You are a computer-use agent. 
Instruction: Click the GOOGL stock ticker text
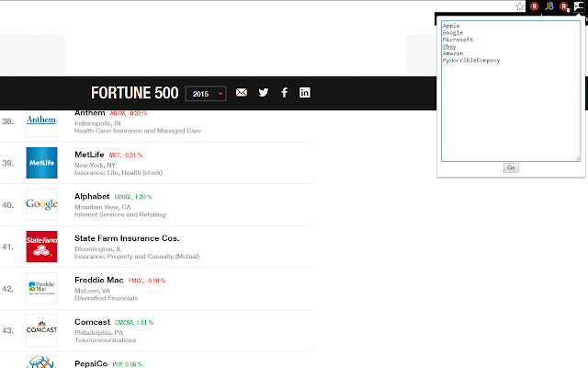(x=133, y=197)
